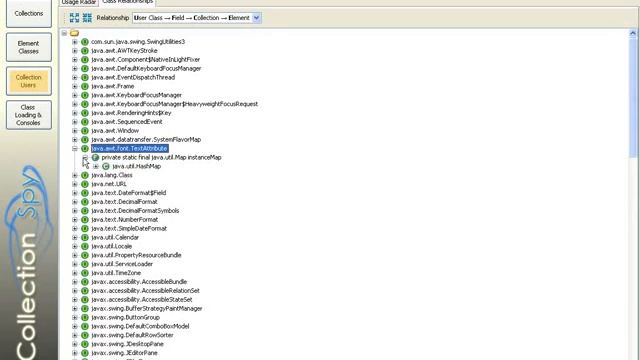
Task: Click class icon of java.awt.SequencedEvent
Action: point(85,122)
